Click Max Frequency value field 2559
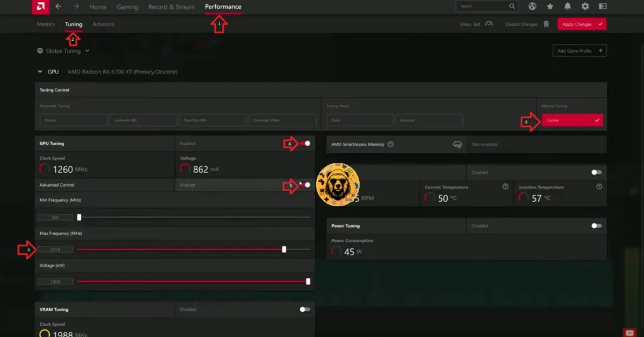 pos(55,249)
